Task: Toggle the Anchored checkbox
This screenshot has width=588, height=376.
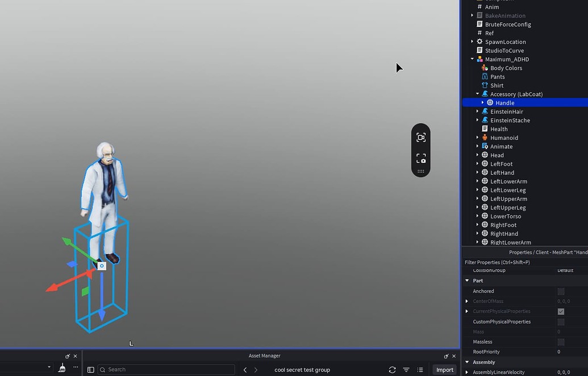Action: pos(561,291)
